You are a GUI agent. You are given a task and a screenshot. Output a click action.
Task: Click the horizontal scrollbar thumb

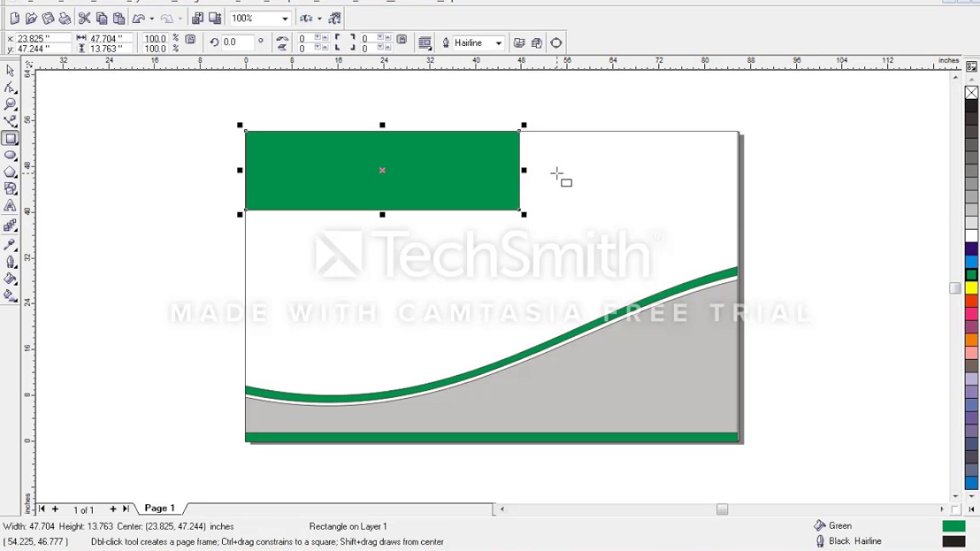(722, 509)
